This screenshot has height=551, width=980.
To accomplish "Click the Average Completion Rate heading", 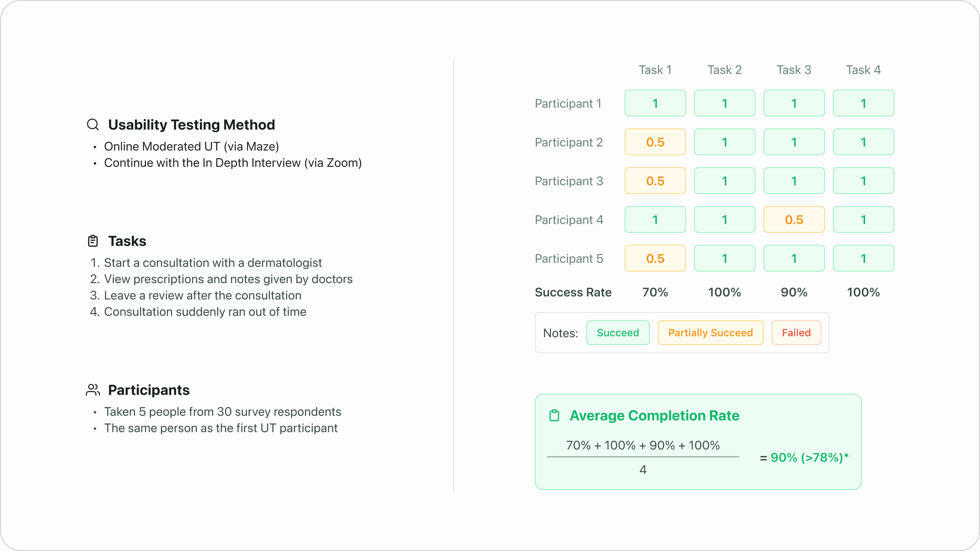I will pos(654,415).
